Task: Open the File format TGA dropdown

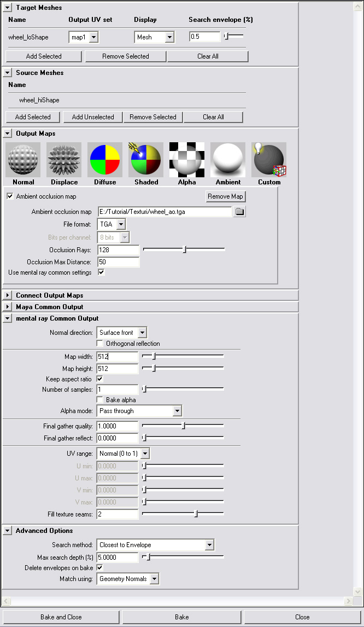Action: point(111,224)
